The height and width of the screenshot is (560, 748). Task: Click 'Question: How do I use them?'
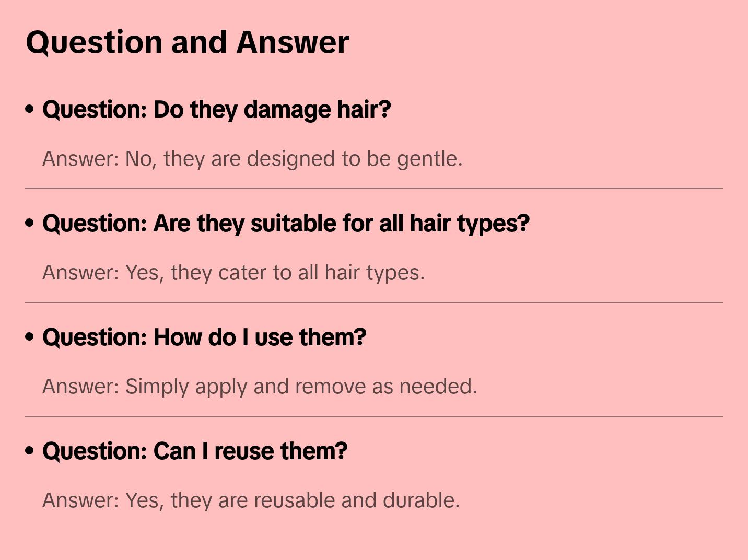pyautogui.click(x=204, y=337)
